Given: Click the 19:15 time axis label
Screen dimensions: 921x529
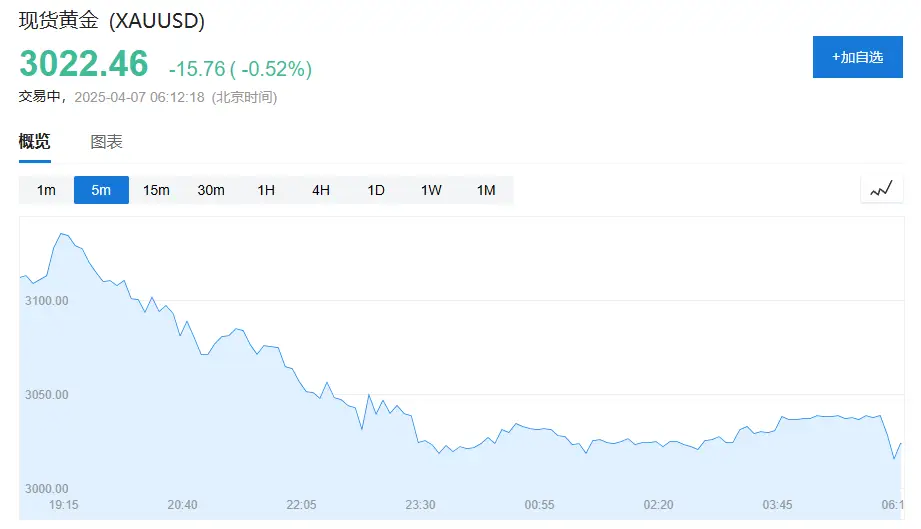Looking at the screenshot, I should click(x=64, y=505).
